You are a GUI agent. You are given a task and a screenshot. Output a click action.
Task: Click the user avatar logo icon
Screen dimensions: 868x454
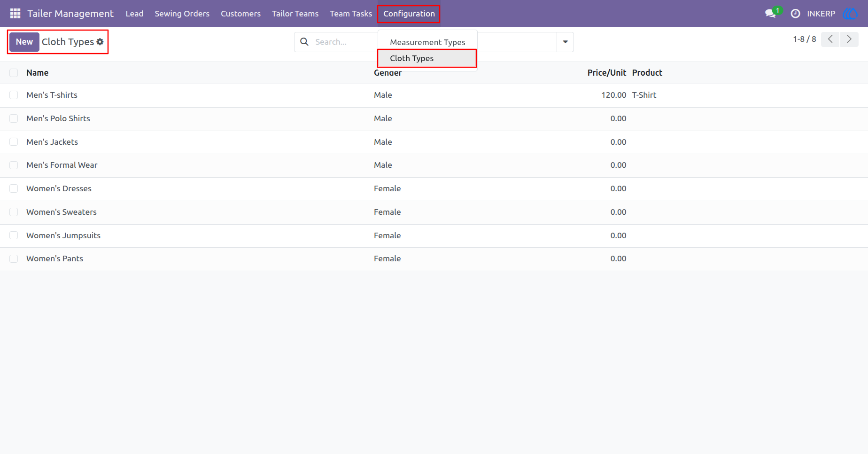(x=851, y=14)
